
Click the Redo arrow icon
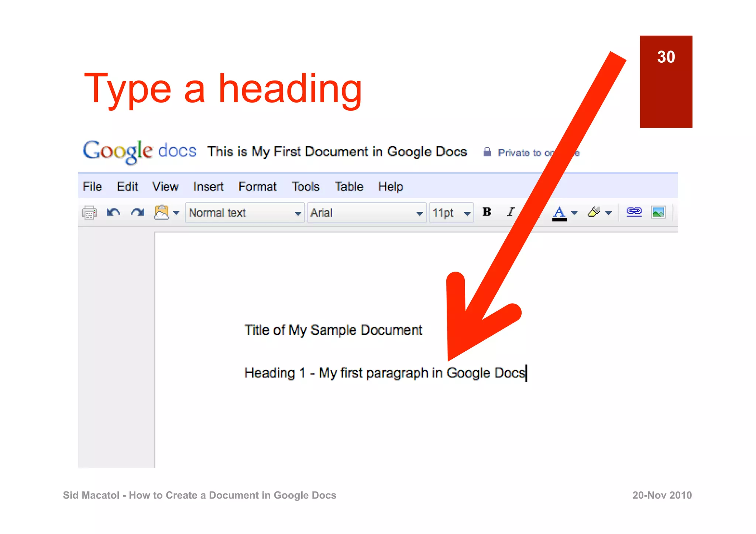pyautogui.click(x=138, y=213)
